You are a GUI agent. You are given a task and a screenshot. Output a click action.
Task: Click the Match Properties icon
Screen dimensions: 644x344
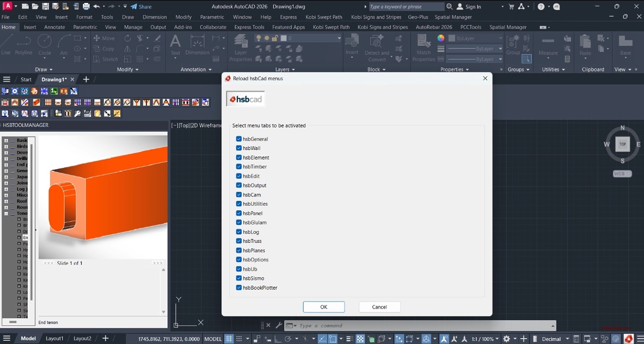click(x=424, y=47)
